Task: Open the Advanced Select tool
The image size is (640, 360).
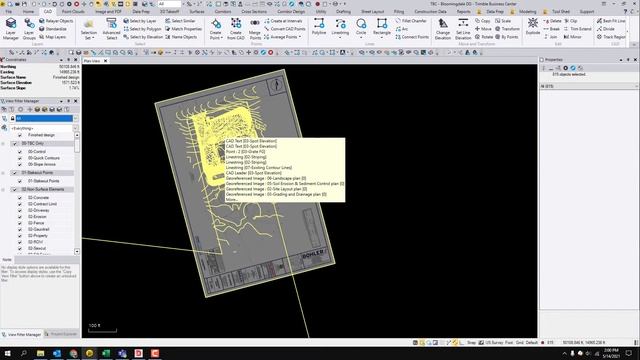Action: point(111,29)
